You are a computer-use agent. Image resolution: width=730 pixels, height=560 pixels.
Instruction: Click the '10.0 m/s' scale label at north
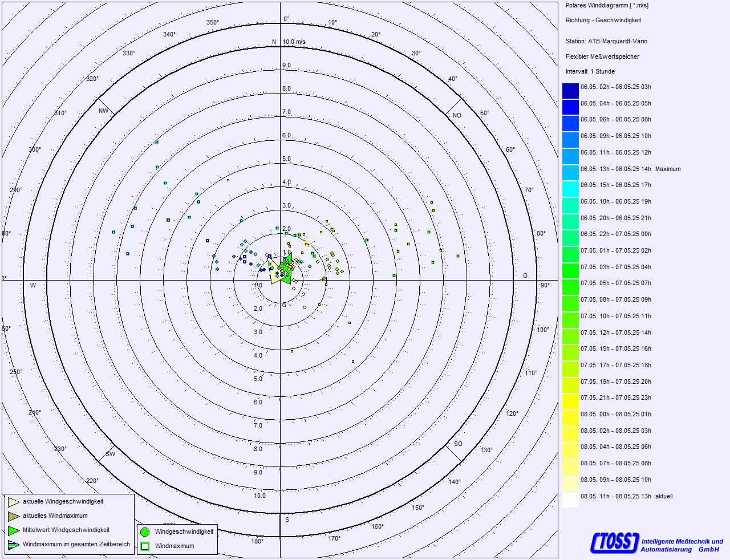point(294,42)
